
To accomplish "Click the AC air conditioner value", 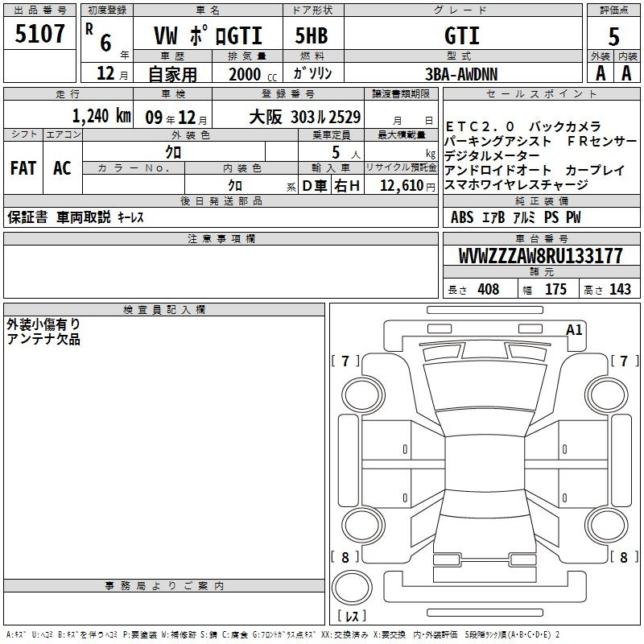I will point(63,168).
